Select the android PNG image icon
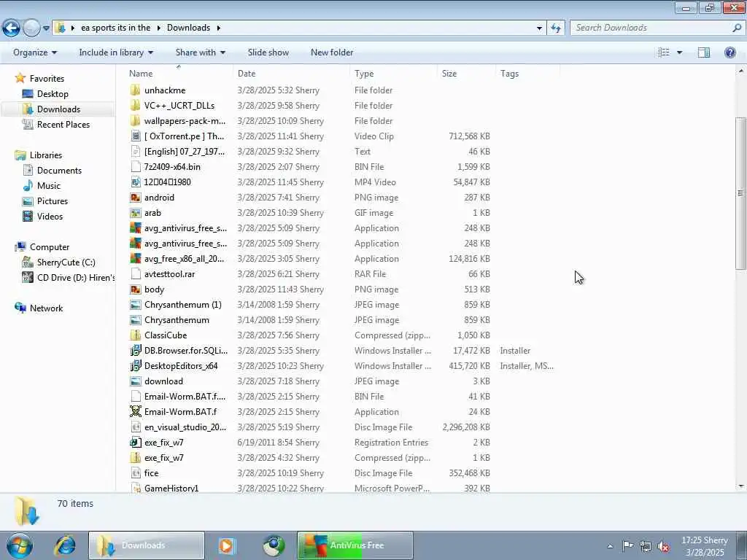747x560 pixels. click(x=136, y=197)
